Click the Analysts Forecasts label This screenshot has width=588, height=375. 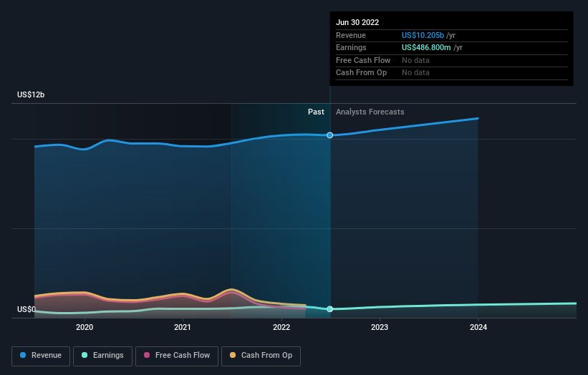tap(370, 112)
